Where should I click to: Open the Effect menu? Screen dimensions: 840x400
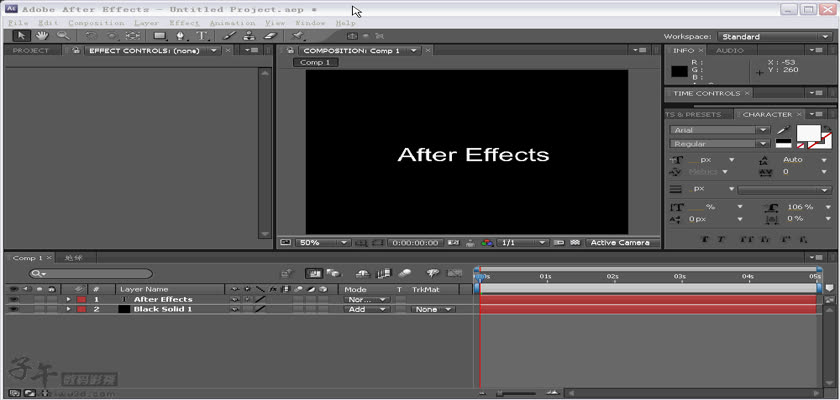pyautogui.click(x=184, y=23)
